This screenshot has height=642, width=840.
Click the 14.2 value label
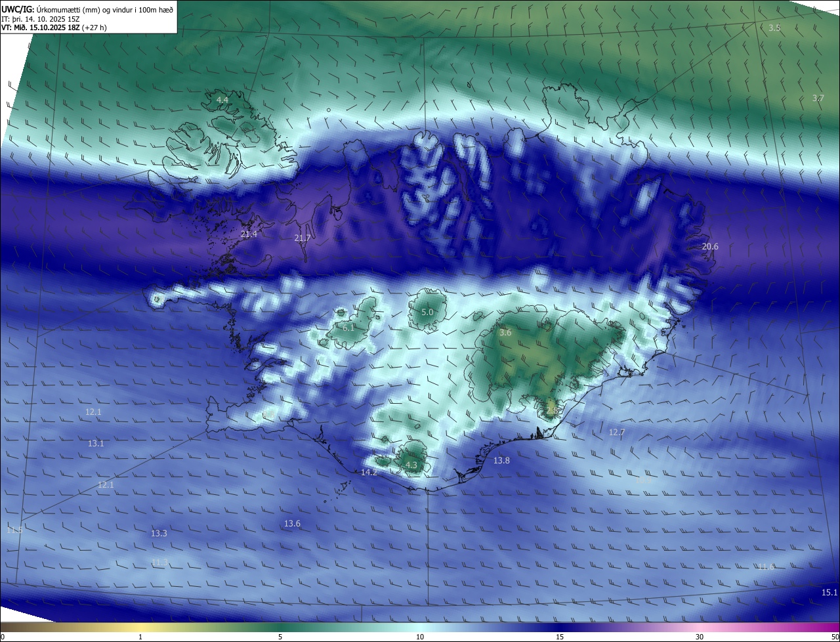(369, 473)
